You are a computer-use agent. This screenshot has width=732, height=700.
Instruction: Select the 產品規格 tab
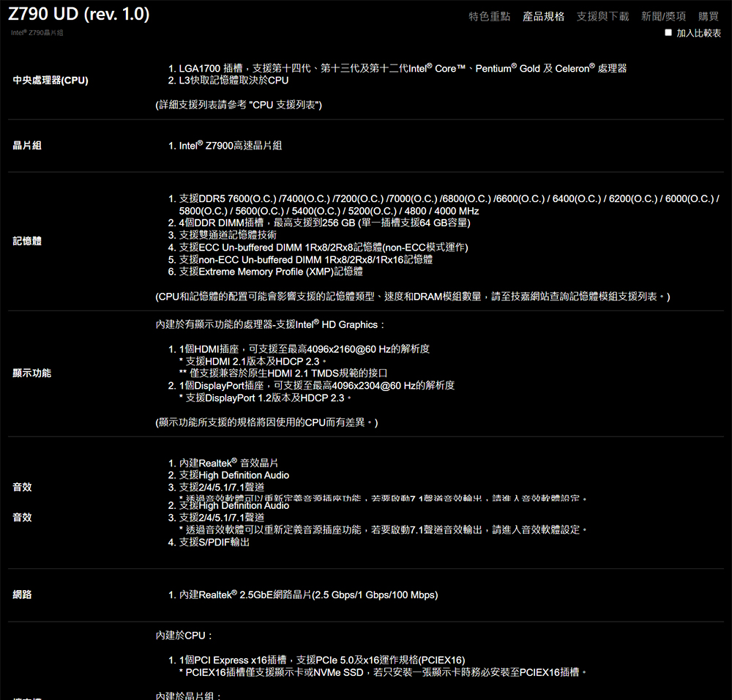[x=543, y=17]
